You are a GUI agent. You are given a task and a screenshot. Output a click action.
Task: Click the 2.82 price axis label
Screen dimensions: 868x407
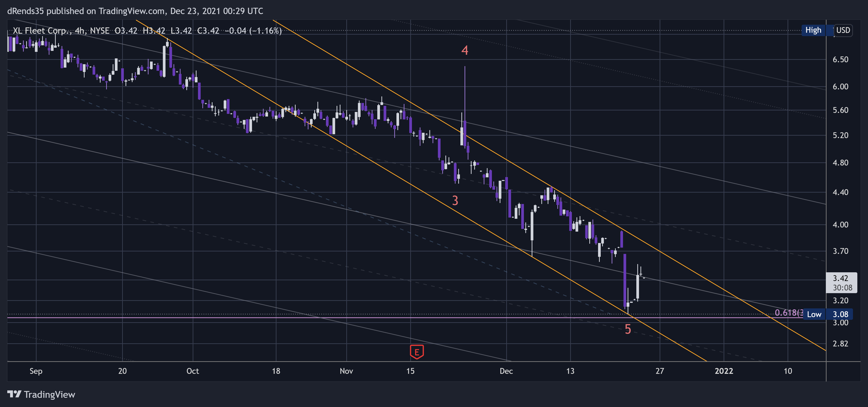[x=840, y=344]
